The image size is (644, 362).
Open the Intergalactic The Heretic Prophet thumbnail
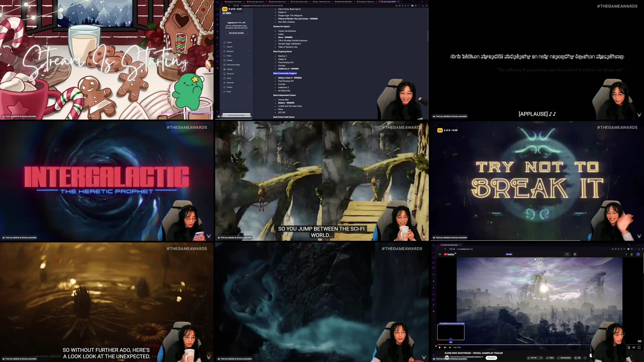[x=107, y=181]
